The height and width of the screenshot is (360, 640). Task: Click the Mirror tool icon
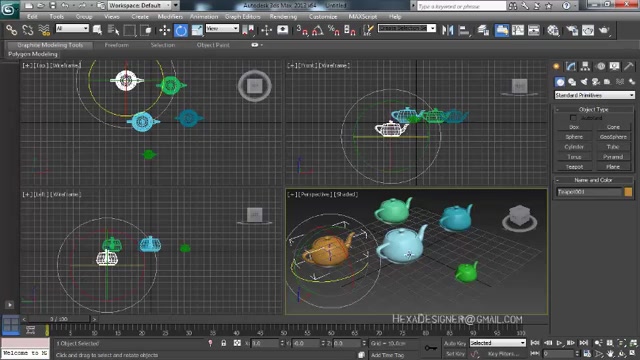pyautogui.click(x=448, y=30)
